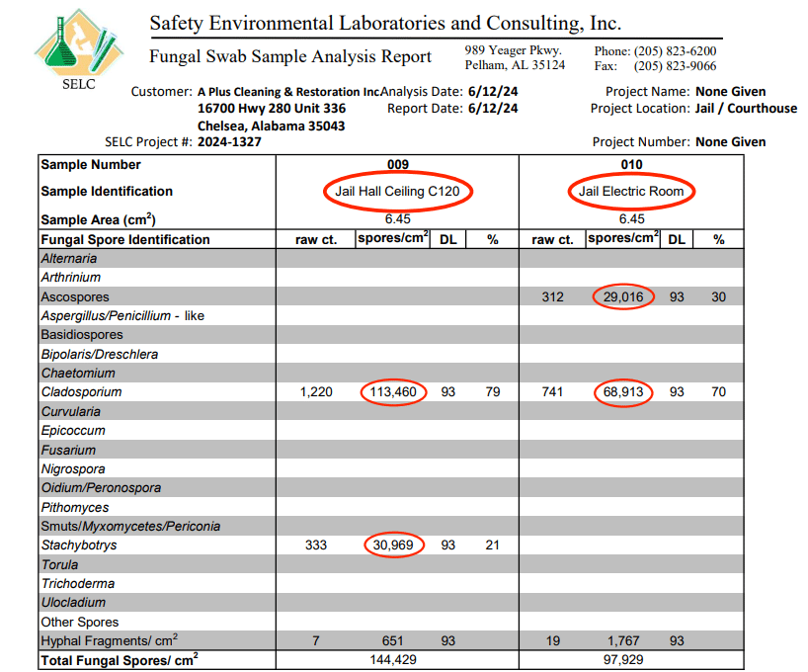The image size is (808, 672).
Task: Click the circled Jail Hall Ceiling C120 label
Action: (x=397, y=192)
